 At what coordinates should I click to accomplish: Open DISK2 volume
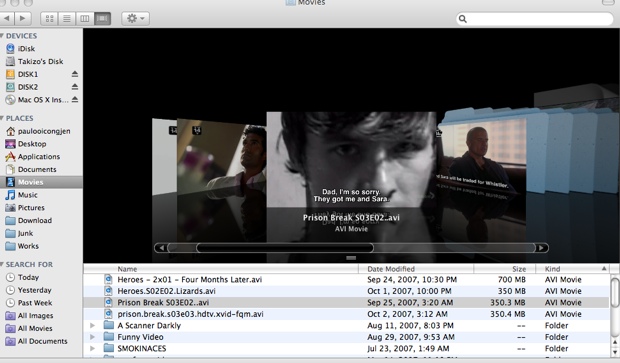click(28, 87)
